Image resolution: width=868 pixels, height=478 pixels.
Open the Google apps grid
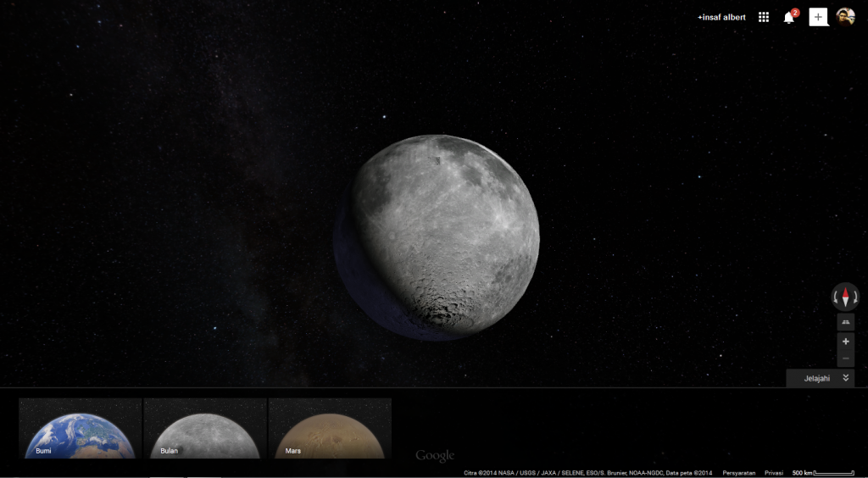click(764, 17)
